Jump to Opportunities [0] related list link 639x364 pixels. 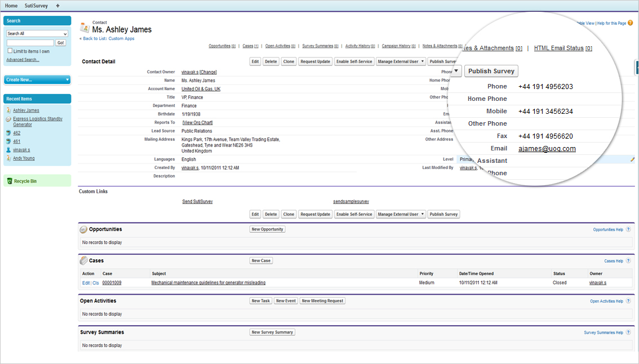point(222,46)
